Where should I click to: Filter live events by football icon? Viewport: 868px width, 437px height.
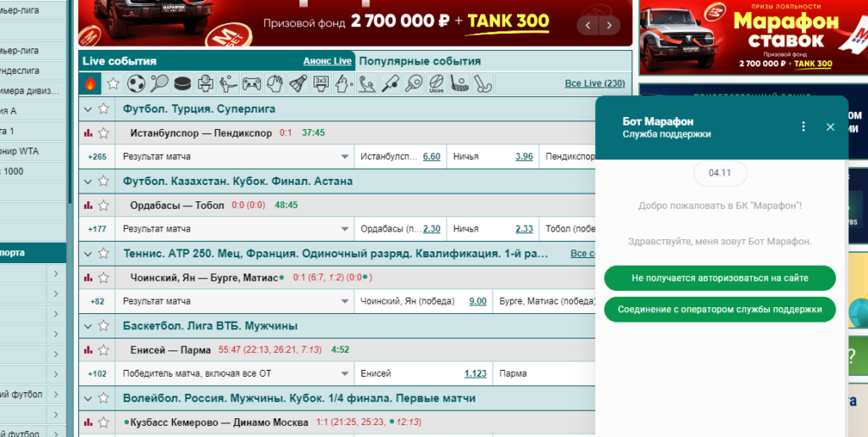pos(136,84)
